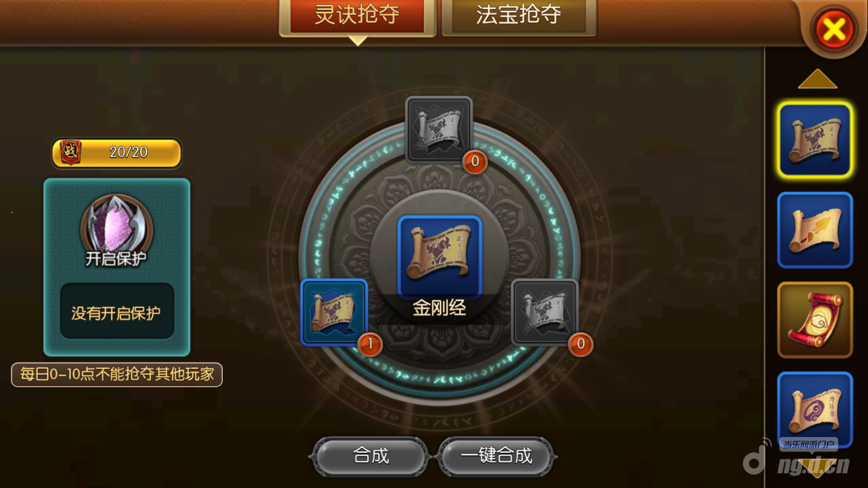Click the right gray scroll fragment slot

pos(545,312)
